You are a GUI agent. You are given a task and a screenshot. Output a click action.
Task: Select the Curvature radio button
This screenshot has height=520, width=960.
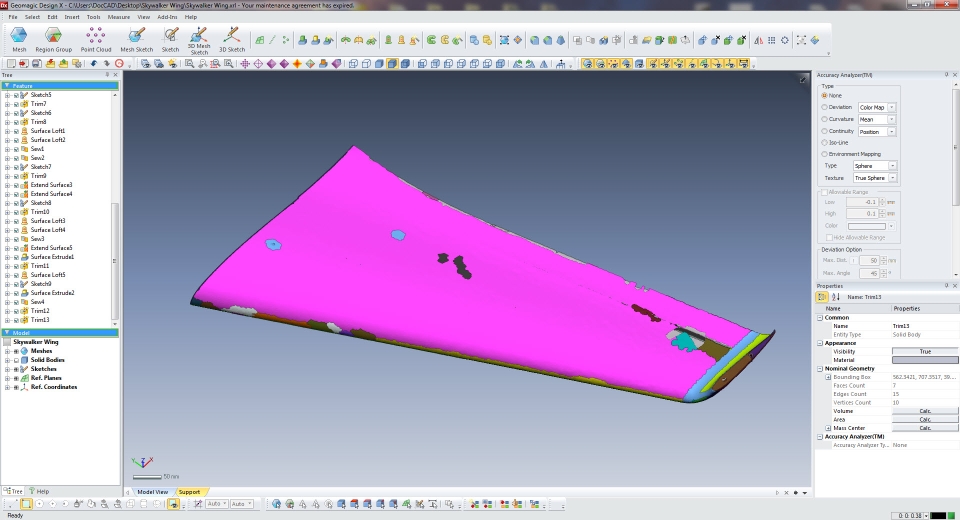coord(825,119)
